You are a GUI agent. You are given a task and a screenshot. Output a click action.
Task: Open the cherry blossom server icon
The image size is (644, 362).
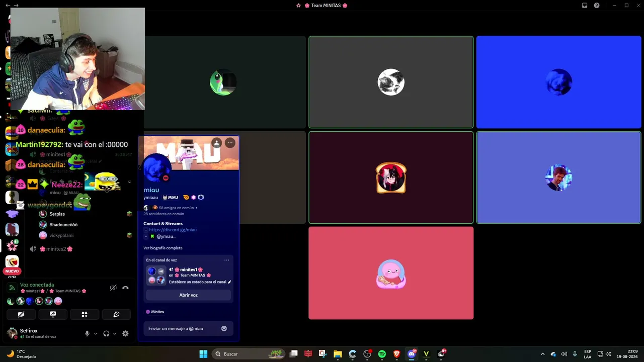12,246
